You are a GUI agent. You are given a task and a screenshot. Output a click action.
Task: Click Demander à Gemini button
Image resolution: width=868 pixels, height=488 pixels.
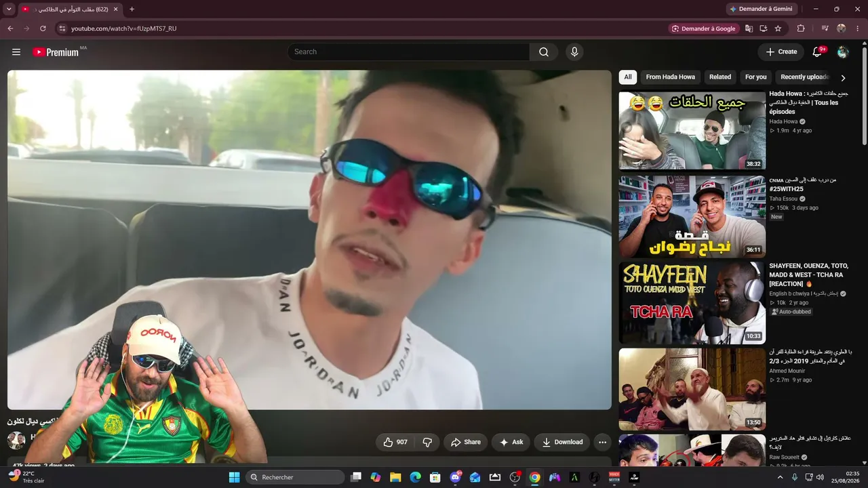[763, 9]
